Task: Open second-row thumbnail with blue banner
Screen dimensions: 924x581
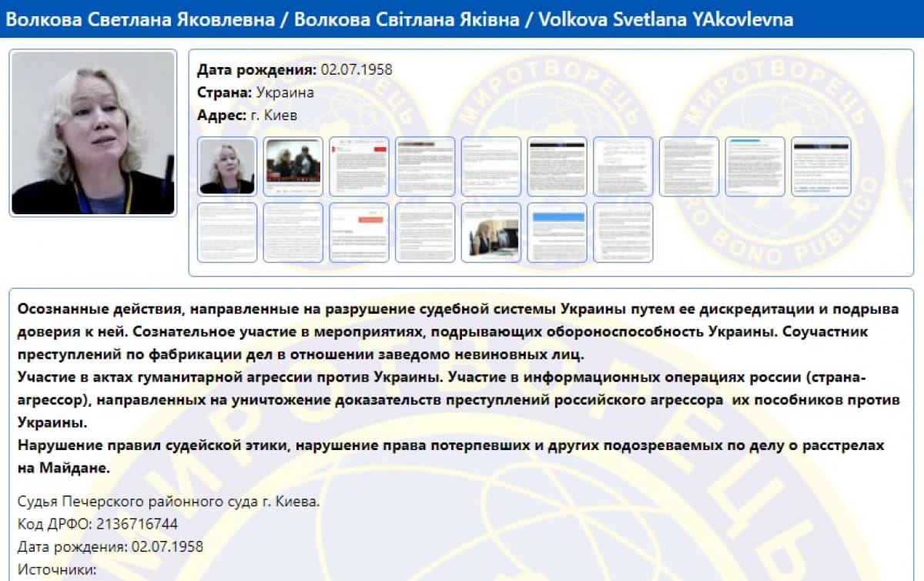Action: click(x=557, y=233)
